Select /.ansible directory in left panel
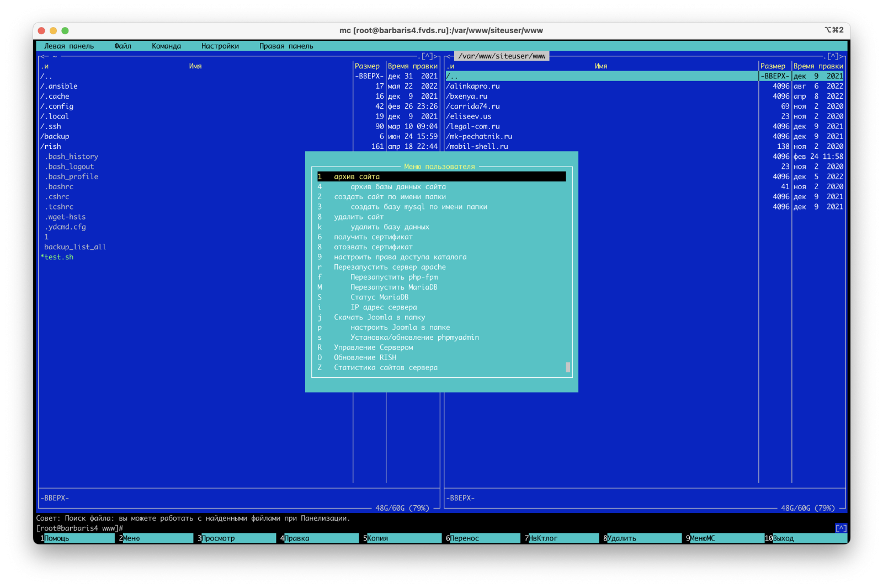 196,87
